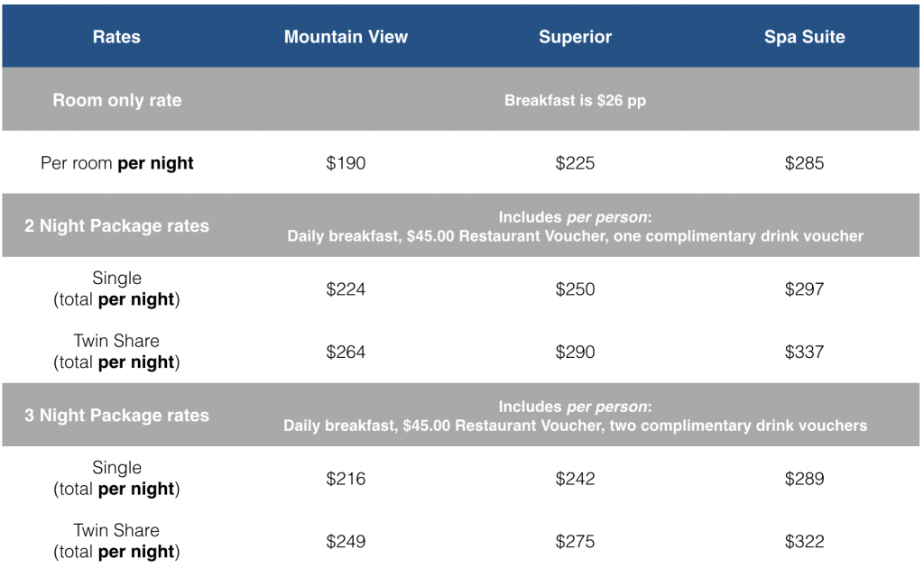Click the Mountain View column header
Screen dimensions: 924x568
tap(346, 37)
